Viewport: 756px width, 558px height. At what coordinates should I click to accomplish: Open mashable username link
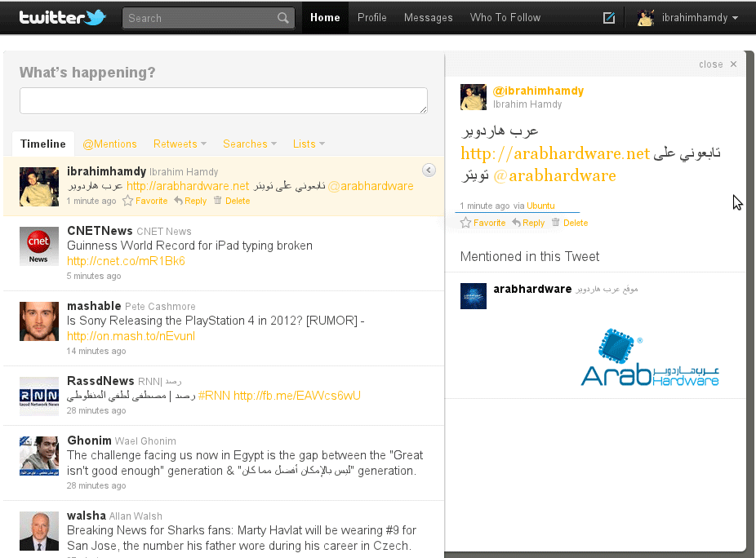tap(94, 306)
